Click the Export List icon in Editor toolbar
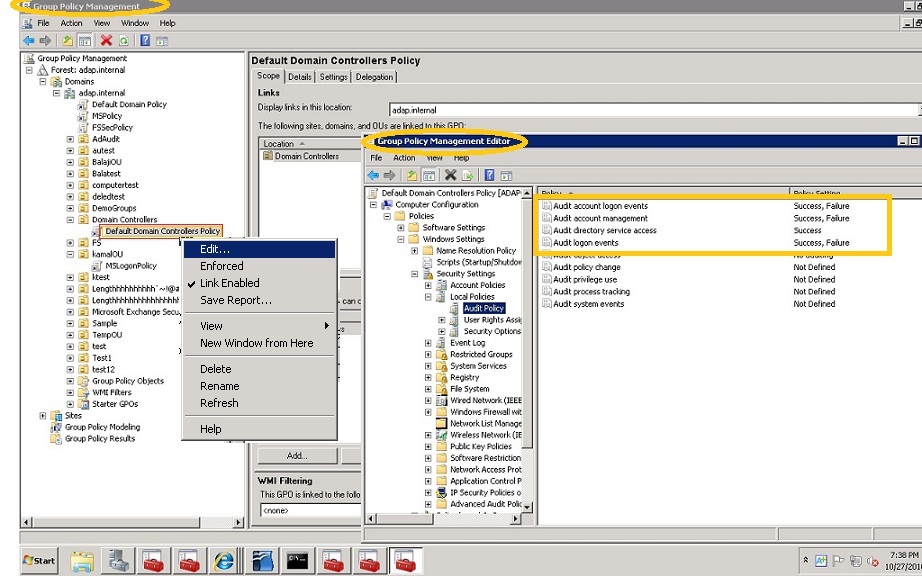The height and width of the screenshot is (576, 922). [x=467, y=175]
